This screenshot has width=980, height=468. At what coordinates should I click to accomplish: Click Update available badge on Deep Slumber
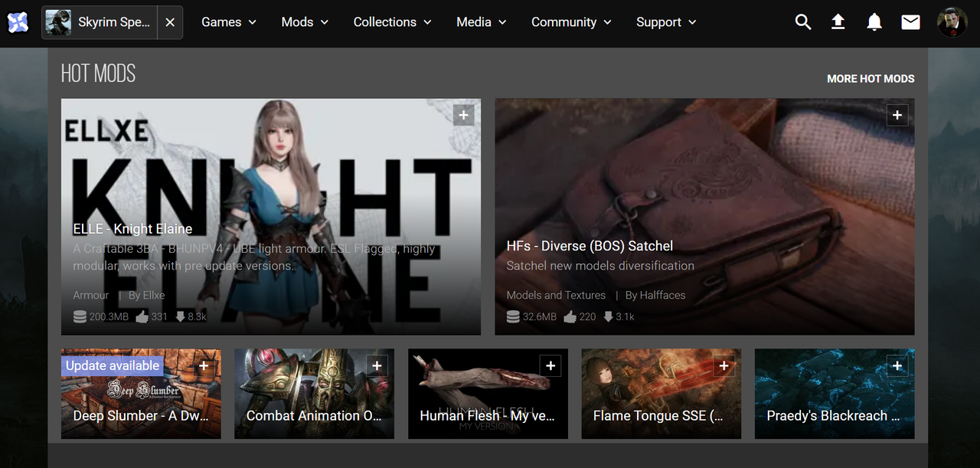point(113,366)
